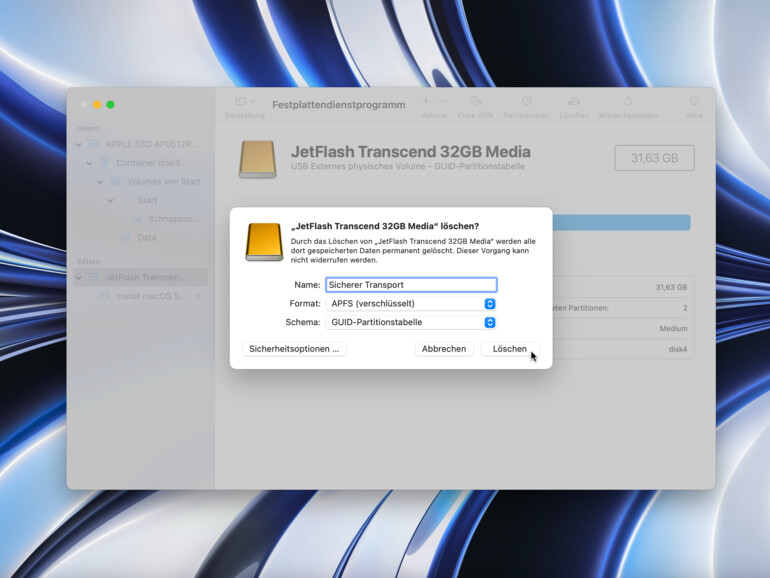Open the Infos toolbar icon
The width and height of the screenshot is (770, 578).
pyautogui.click(x=694, y=101)
